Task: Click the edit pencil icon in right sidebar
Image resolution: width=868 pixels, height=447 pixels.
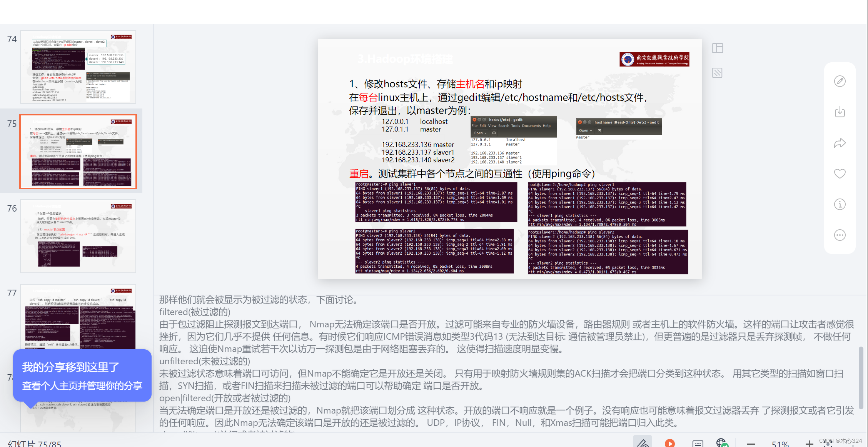Action: click(x=840, y=81)
